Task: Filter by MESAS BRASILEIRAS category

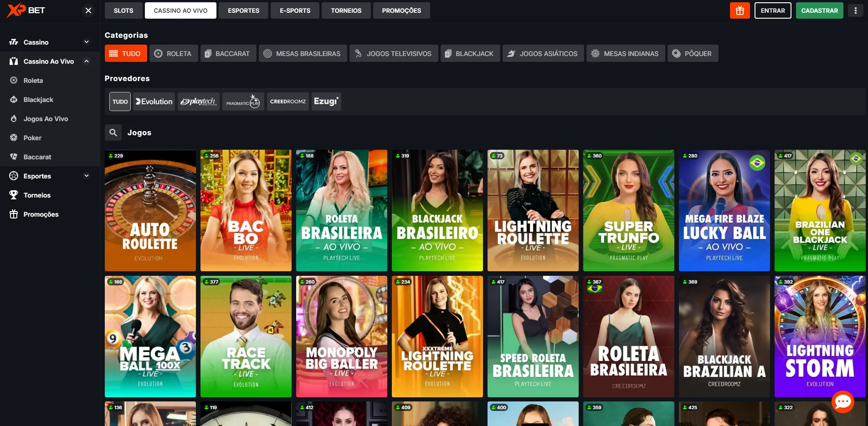Action: [303, 53]
